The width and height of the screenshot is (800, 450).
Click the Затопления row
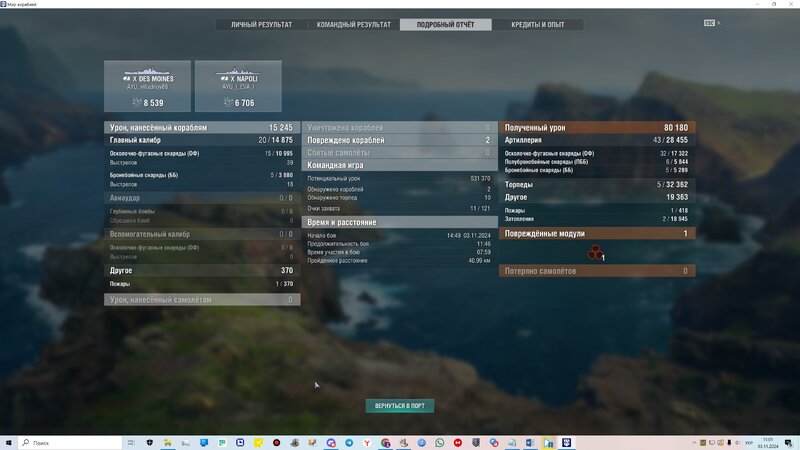(x=597, y=219)
